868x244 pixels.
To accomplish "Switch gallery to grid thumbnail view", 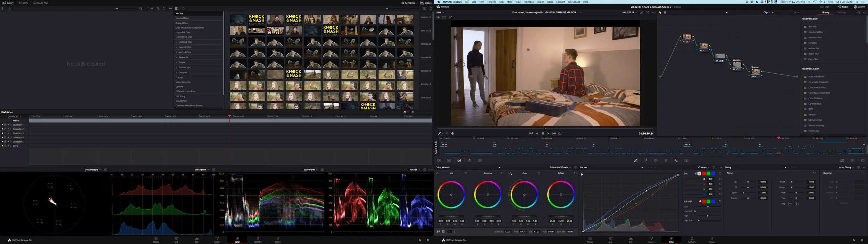I will pos(147,8).
